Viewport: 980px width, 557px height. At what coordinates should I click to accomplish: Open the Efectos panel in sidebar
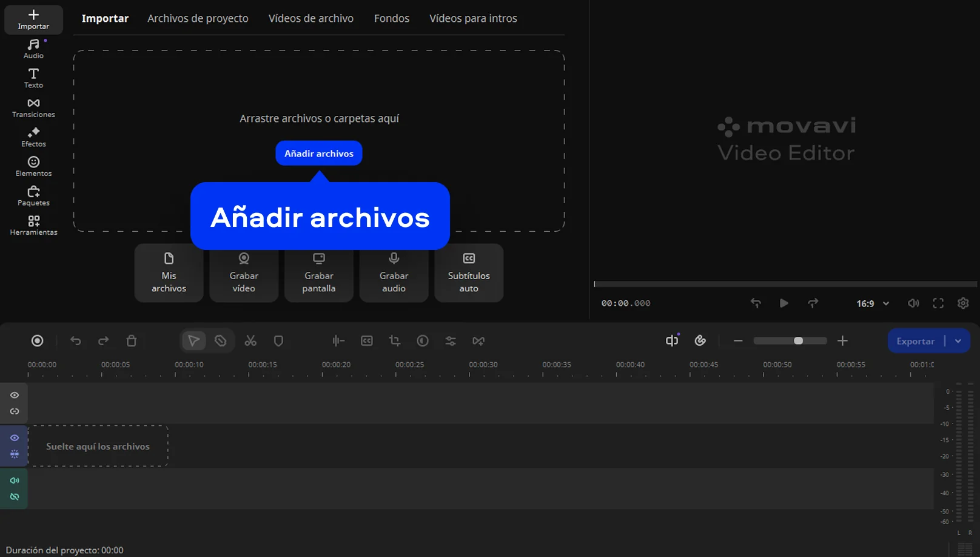coord(33,137)
